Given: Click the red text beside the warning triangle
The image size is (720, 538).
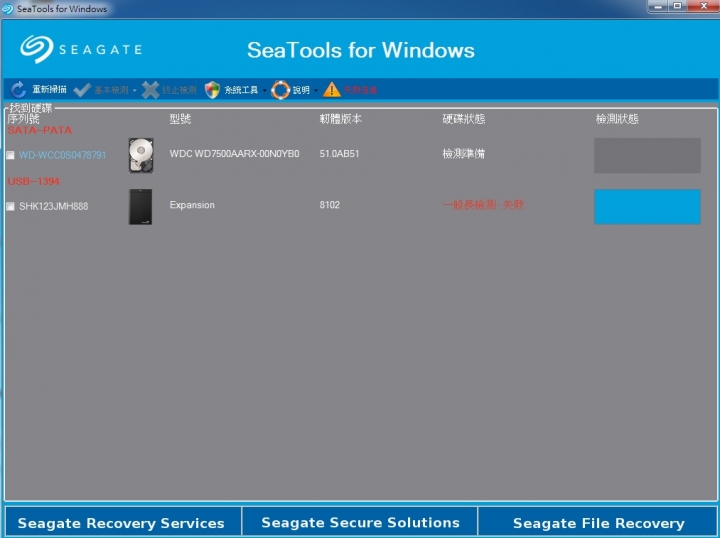Looking at the screenshot, I should click(360, 90).
